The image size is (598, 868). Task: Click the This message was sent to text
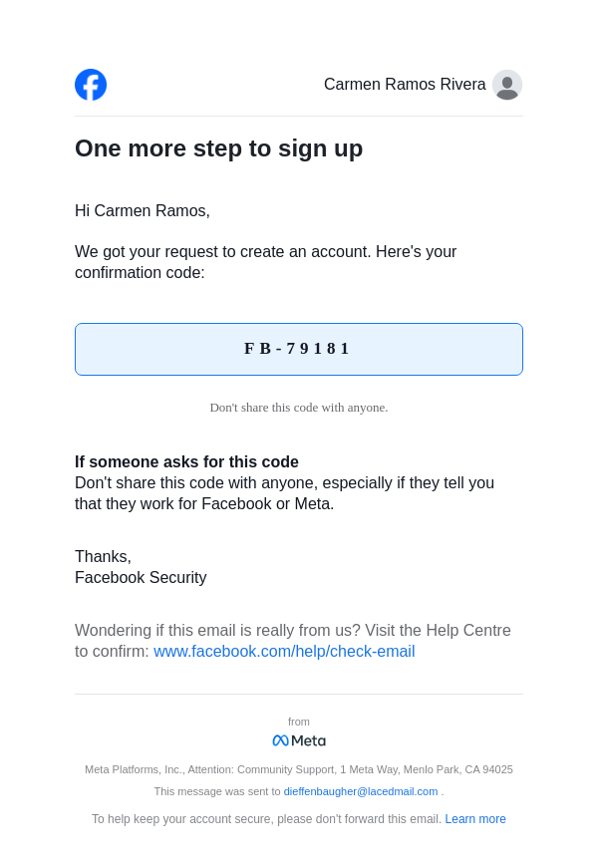[217, 791]
